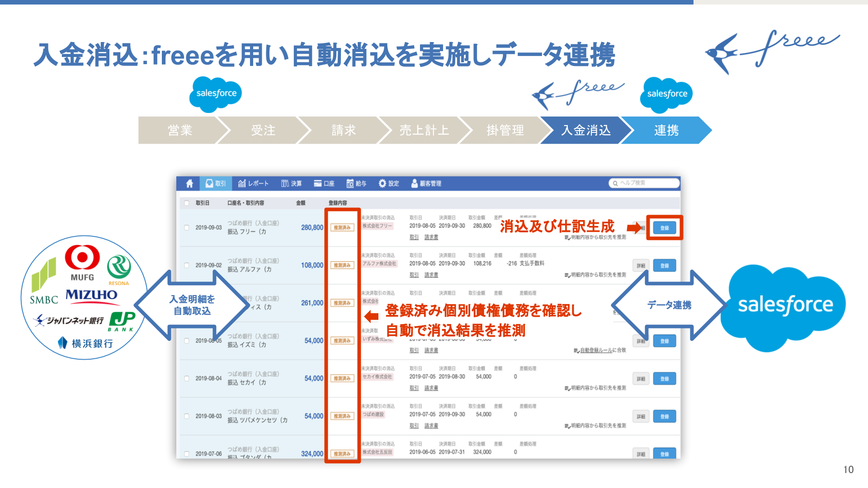Go to the freee home icon

coord(189,183)
